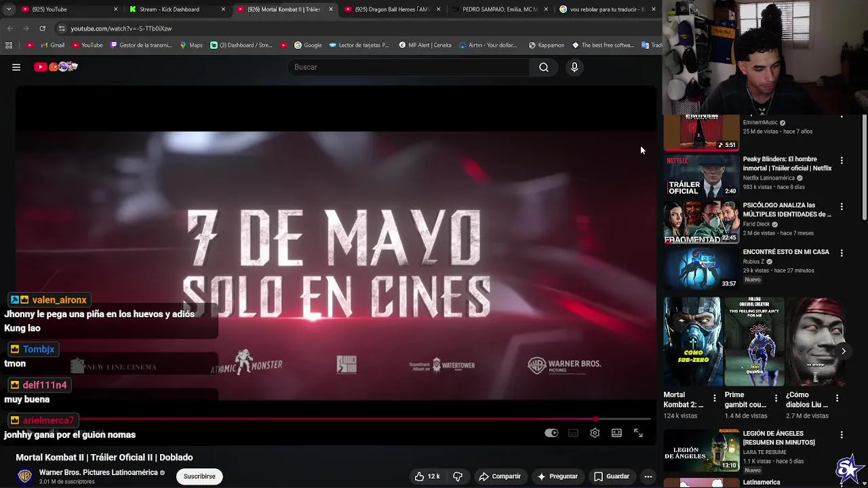Open the apps grid in bookmarks bar
The image size is (868, 488).
[9, 45]
